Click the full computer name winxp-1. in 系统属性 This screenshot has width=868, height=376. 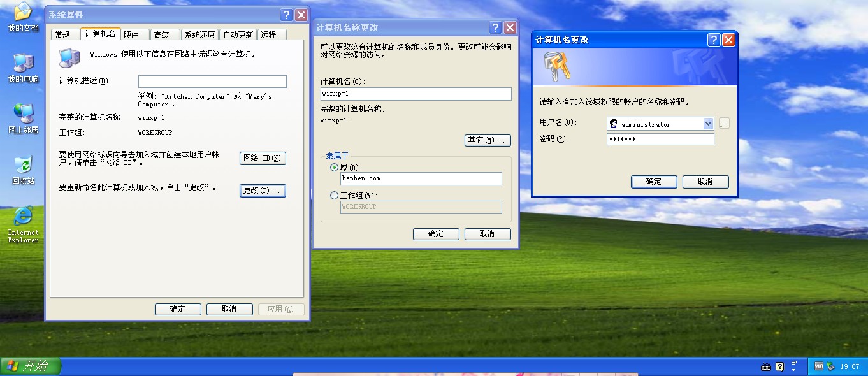tap(153, 117)
